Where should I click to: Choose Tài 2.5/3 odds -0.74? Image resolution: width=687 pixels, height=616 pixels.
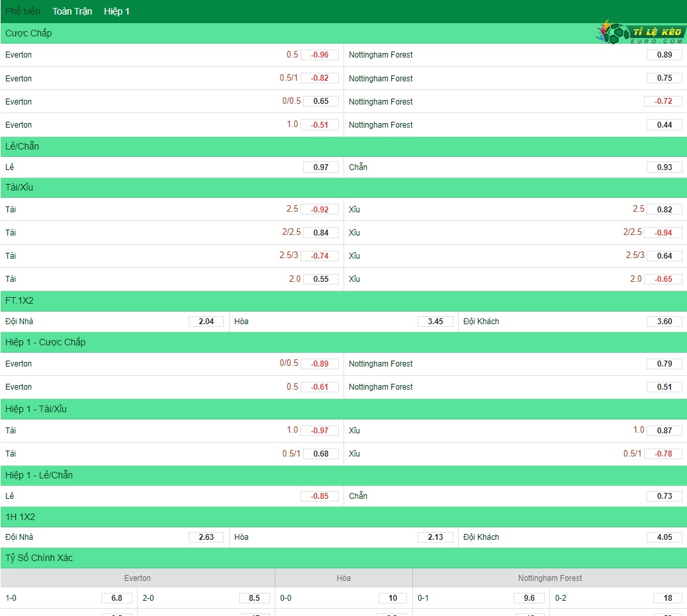320,256
